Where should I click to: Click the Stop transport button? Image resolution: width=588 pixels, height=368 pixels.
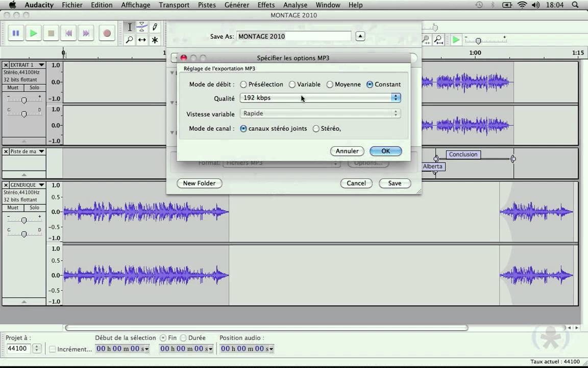coord(51,33)
